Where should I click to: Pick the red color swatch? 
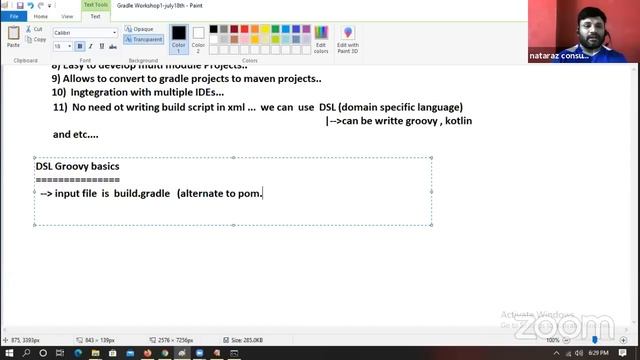coord(244,29)
